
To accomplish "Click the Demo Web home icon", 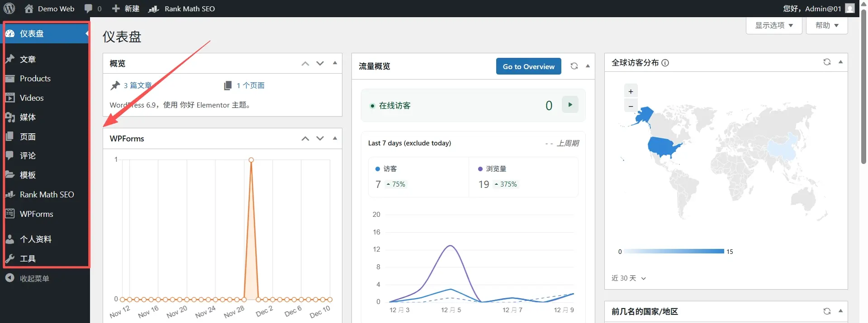I will click(x=29, y=9).
